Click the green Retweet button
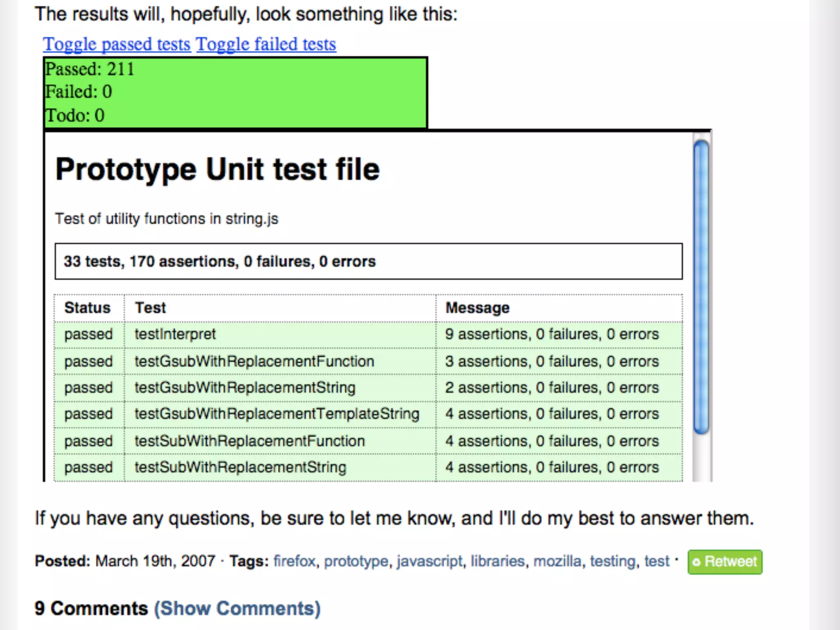 click(725, 562)
